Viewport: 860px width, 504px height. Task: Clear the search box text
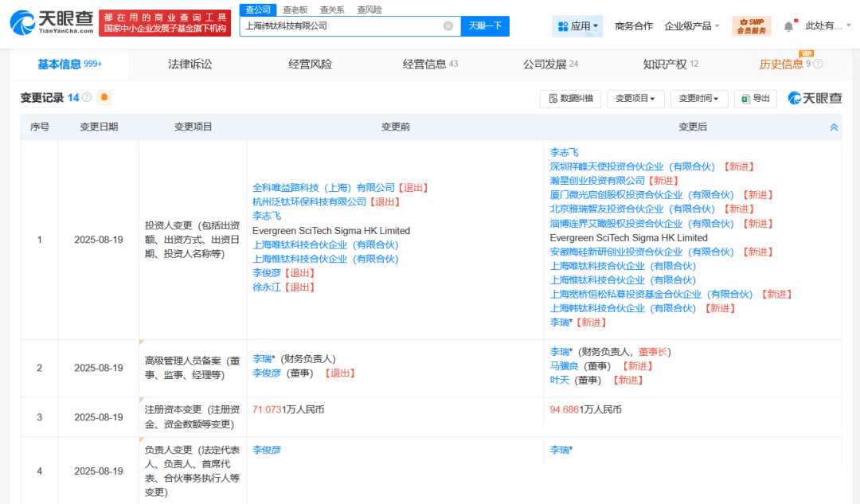click(448, 25)
